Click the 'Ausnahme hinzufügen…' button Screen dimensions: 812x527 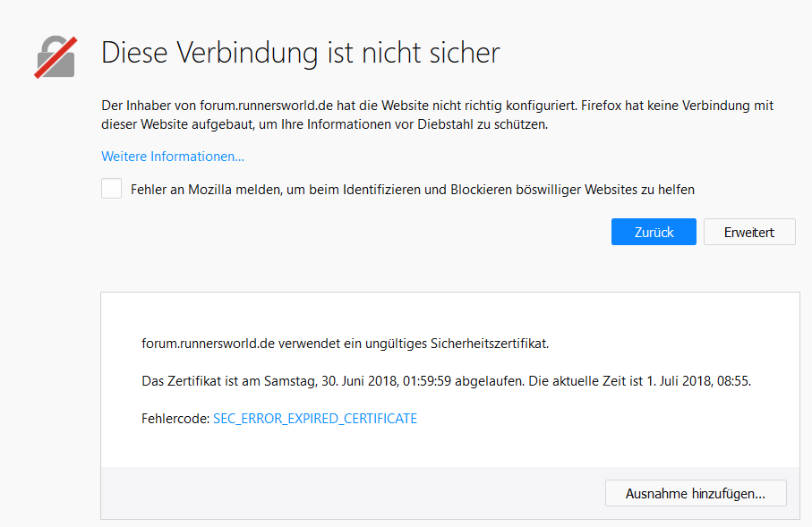click(696, 493)
